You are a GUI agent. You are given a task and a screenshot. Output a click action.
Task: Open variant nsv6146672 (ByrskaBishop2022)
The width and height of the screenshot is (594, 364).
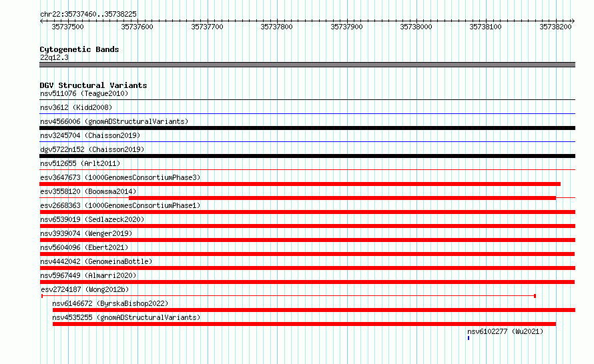tap(110, 303)
